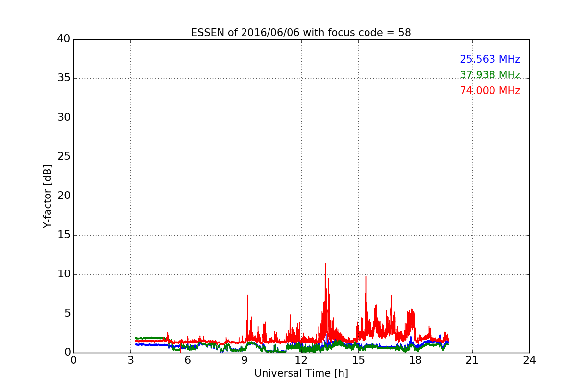Image resolution: width=588 pixels, height=392 pixels.
Task: Click the x-axis tick label 9
Action: click(244, 360)
